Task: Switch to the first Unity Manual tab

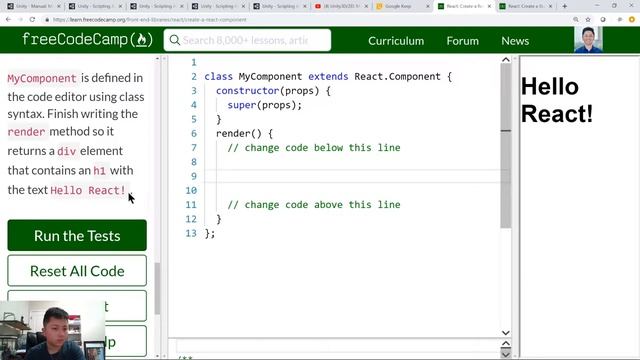Action: pyautogui.click(x=33, y=6)
